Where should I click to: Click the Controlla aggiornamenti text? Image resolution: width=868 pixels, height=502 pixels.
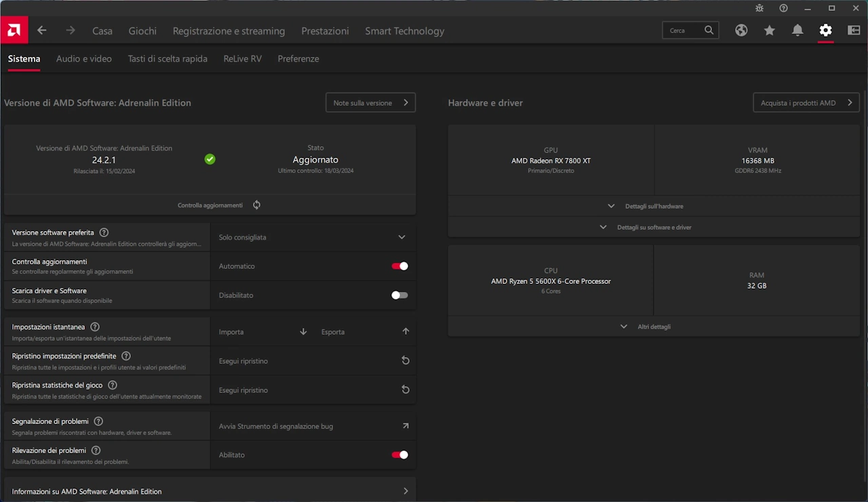[210, 205]
